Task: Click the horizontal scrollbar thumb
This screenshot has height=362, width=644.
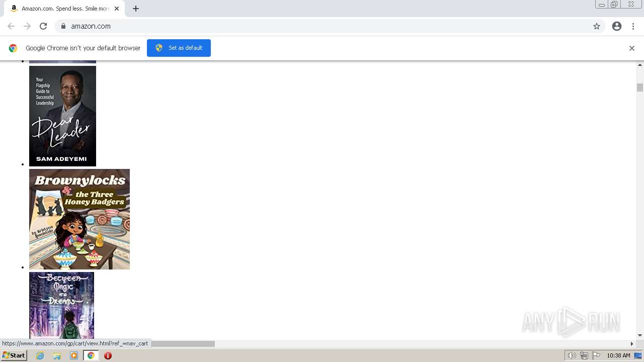Action: click(183, 344)
